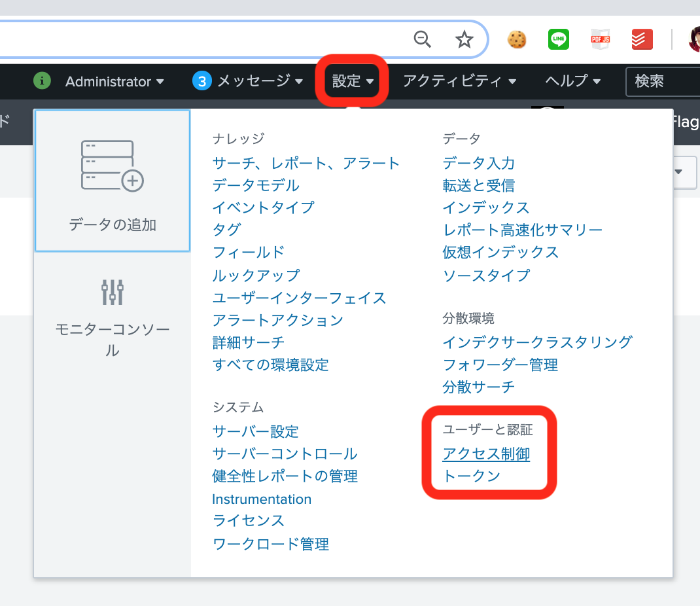Open the cookie extension icon

pyautogui.click(x=517, y=39)
